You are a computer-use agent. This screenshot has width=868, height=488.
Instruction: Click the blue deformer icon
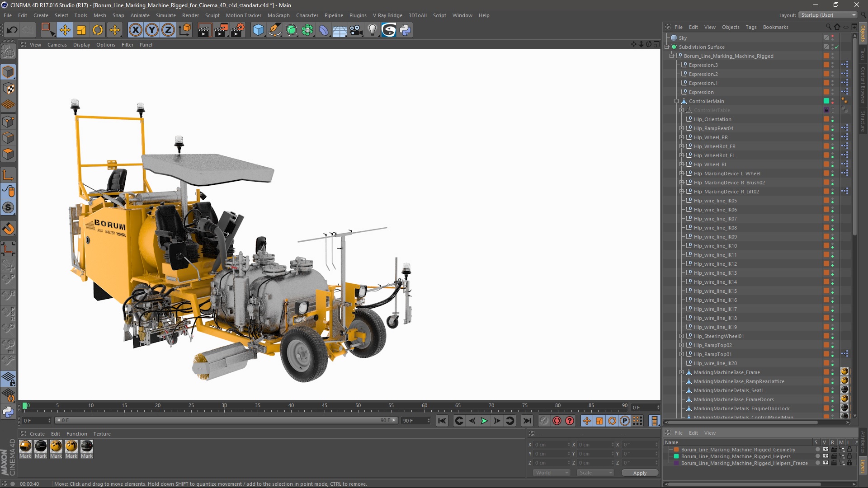coord(324,30)
